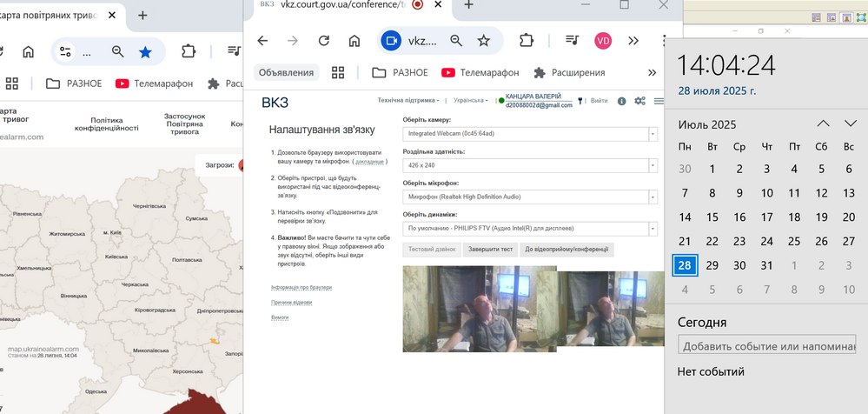Go to previous month in calendar flyout
Screen dimensions: 868x414
pyautogui.click(x=823, y=124)
